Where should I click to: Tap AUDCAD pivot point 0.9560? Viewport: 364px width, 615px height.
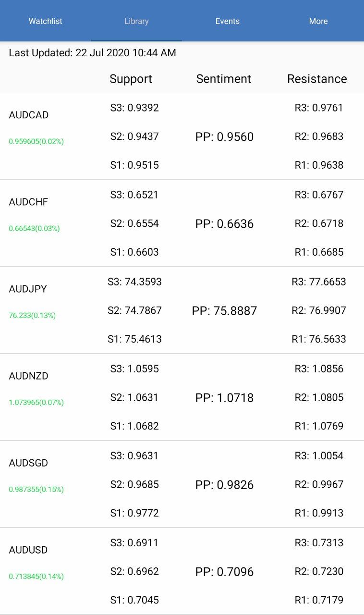click(224, 137)
